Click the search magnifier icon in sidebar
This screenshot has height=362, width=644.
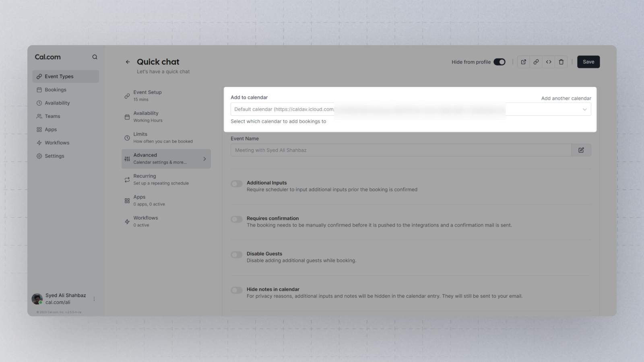pos(95,57)
